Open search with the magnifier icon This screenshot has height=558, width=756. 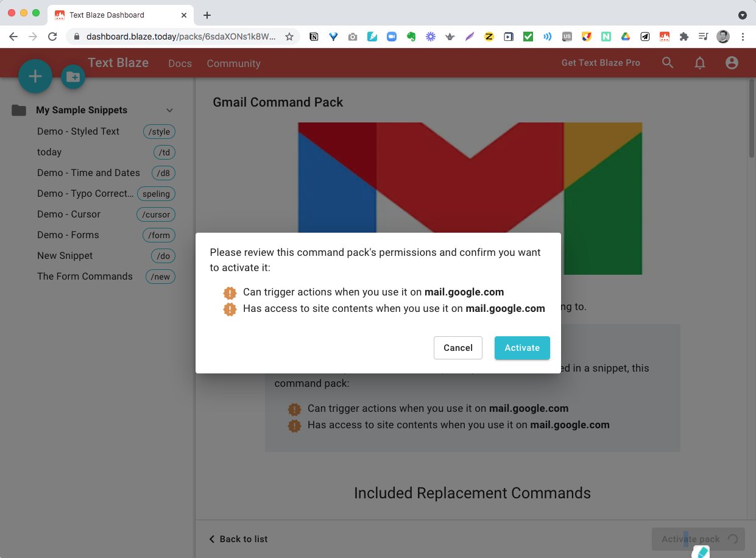(x=668, y=63)
